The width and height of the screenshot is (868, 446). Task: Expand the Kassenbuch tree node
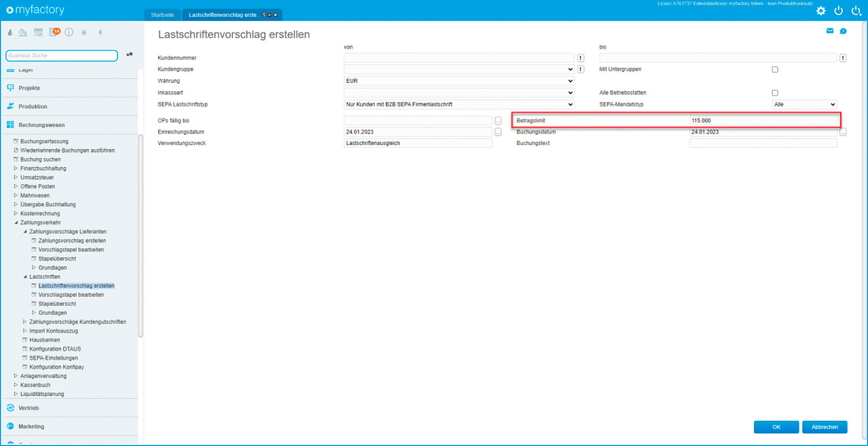pos(16,385)
